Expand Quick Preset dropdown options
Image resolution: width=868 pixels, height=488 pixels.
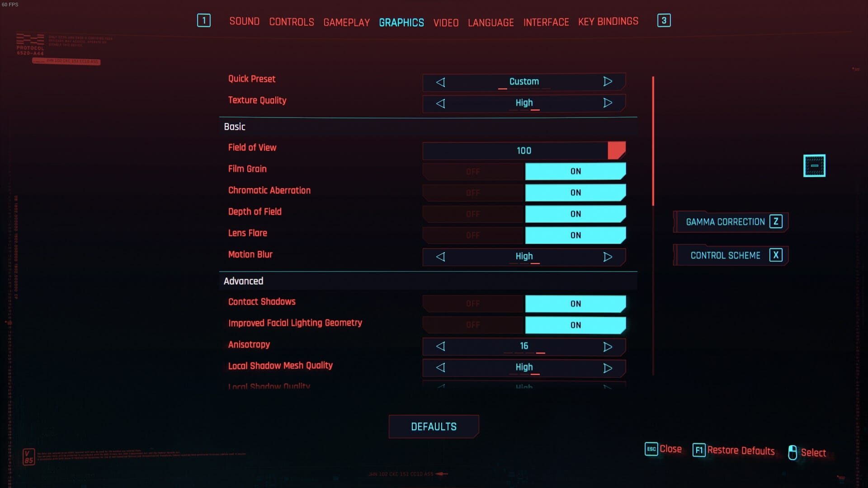coord(608,82)
